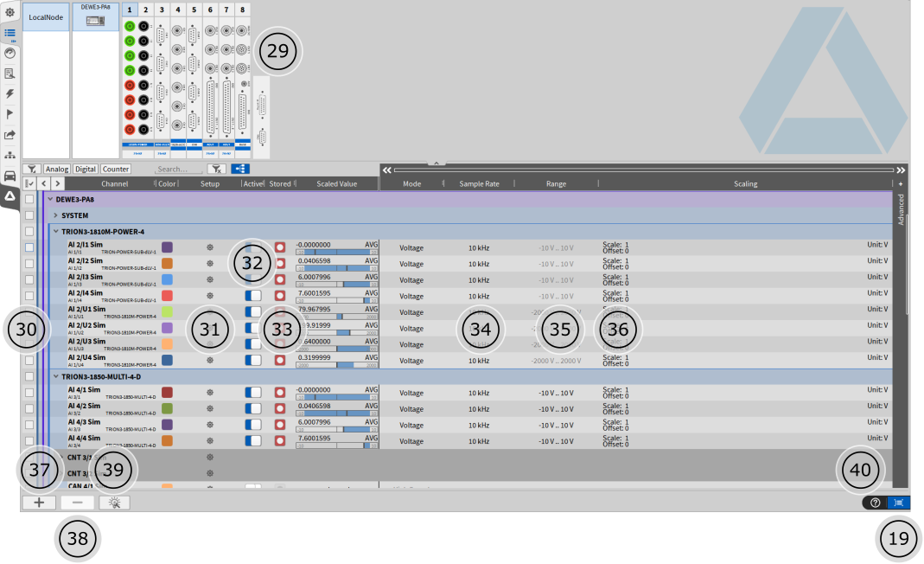
Task: Open setup gear for AI 4/2 Sim
Action: [210, 408]
